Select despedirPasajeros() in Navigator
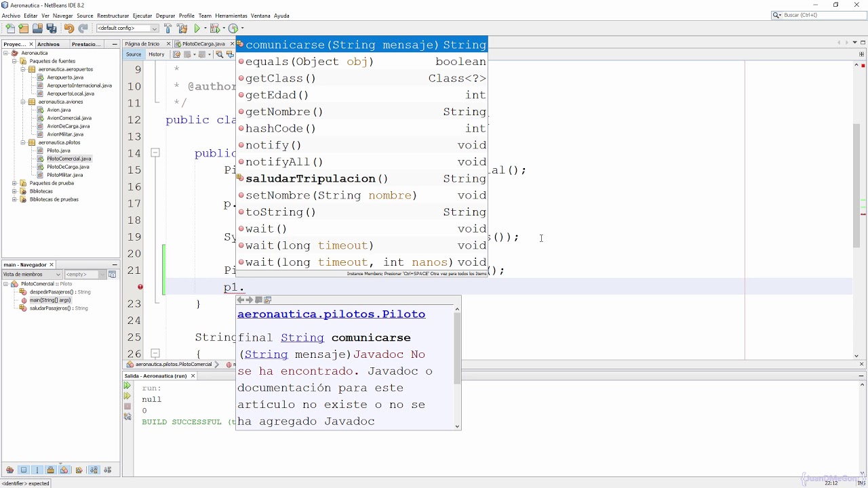 [x=60, y=292]
